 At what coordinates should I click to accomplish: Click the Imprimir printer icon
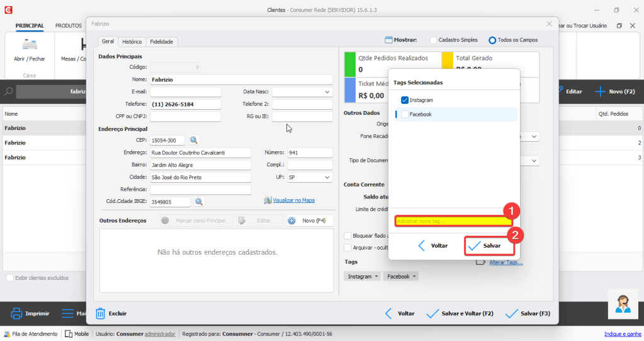pyautogui.click(x=16, y=313)
